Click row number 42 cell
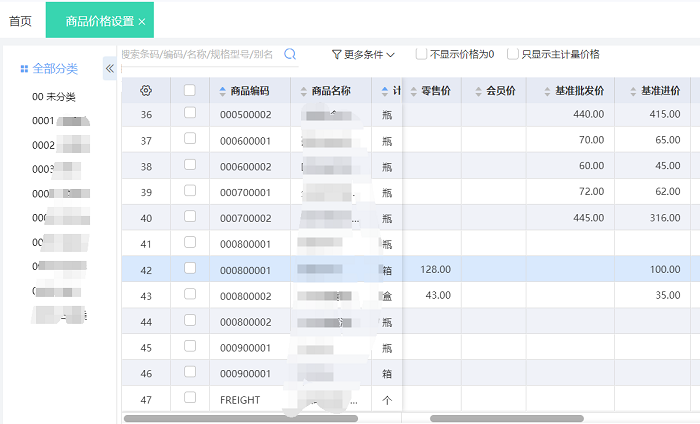This screenshot has height=424, width=700. (146, 270)
